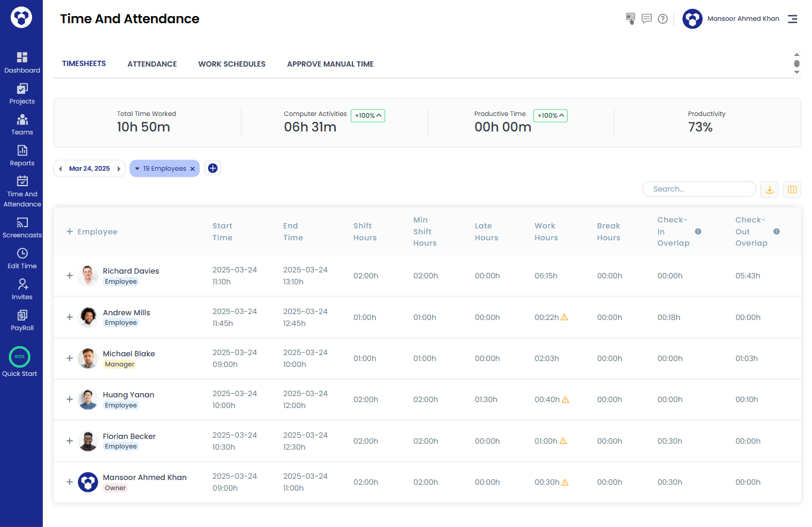Open the Screencasts section
812x527 pixels.
coord(22,228)
